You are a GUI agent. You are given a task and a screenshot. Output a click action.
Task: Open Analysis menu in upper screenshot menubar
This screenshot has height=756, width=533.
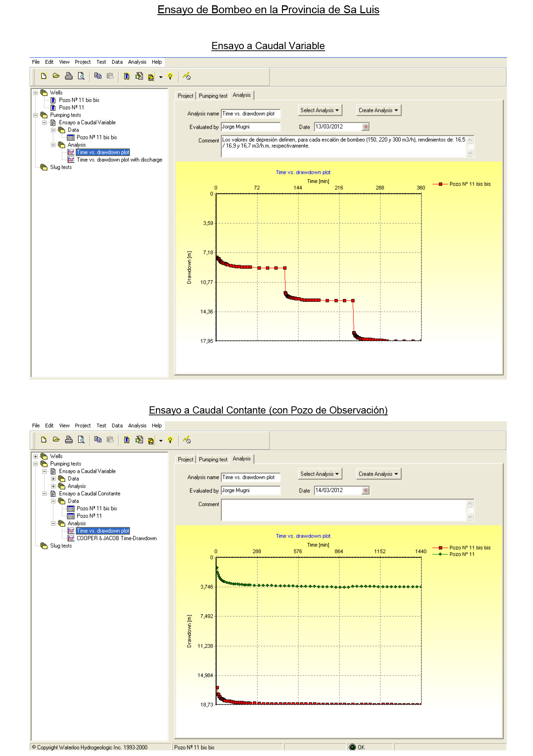[137, 62]
